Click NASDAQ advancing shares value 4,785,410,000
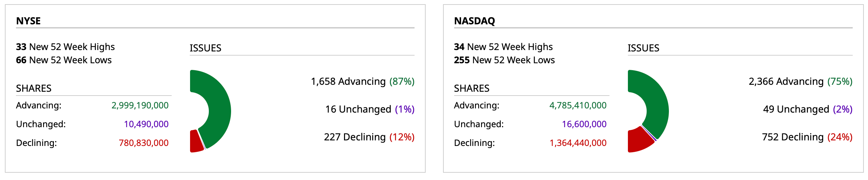Viewport: 868px width, 180px height. pyautogui.click(x=578, y=106)
